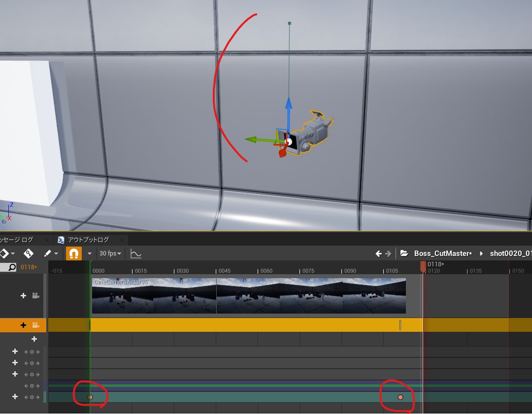Click the output log terminal icon
Screen dimensions: 532x414
pyautogui.click(x=61, y=240)
